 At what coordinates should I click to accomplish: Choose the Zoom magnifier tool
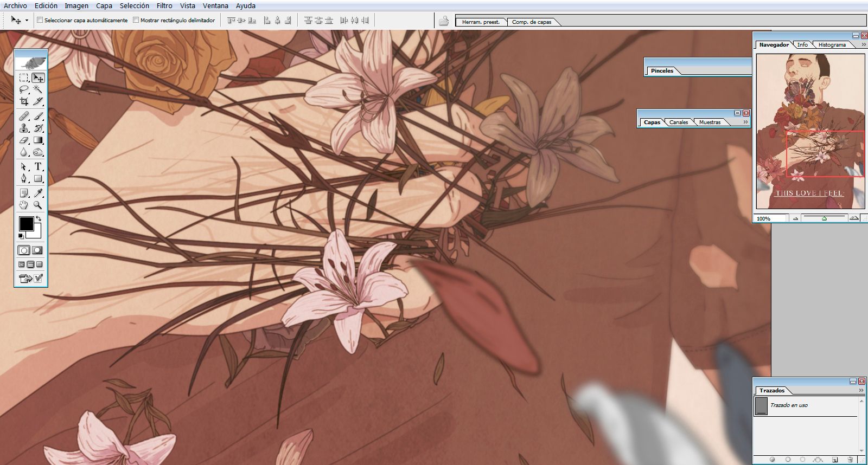coord(38,205)
